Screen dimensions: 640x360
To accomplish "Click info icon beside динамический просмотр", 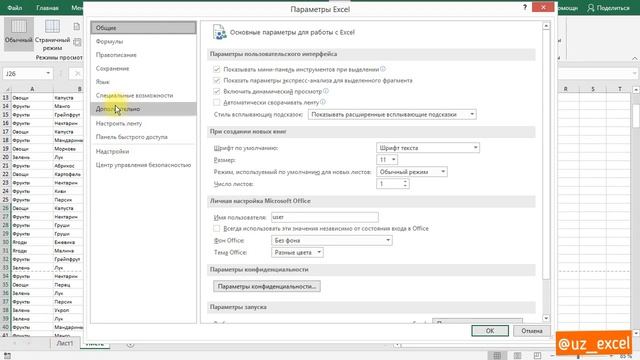I will click(x=326, y=91).
